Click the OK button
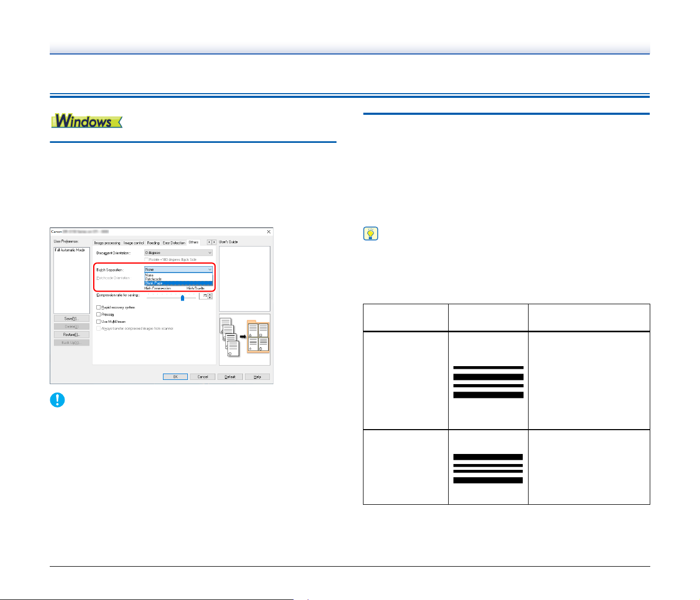The width and height of the screenshot is (700, 600). [x=175, y=377]
